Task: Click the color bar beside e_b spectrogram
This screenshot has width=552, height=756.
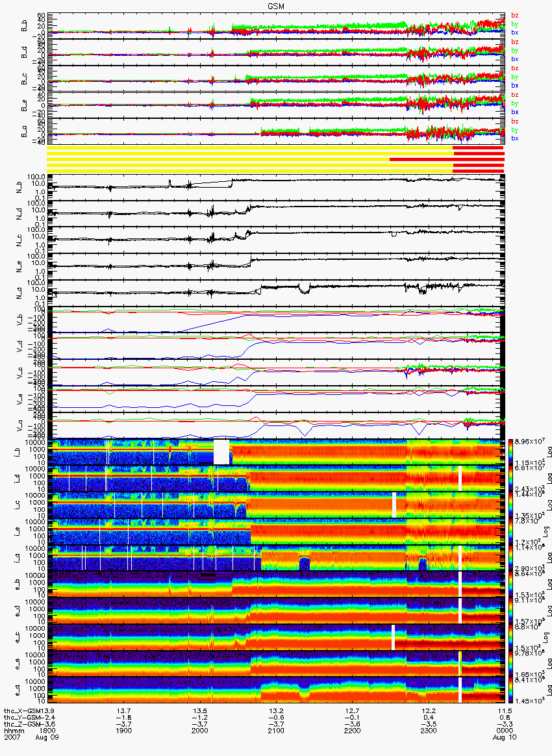Action: (510, 585)
